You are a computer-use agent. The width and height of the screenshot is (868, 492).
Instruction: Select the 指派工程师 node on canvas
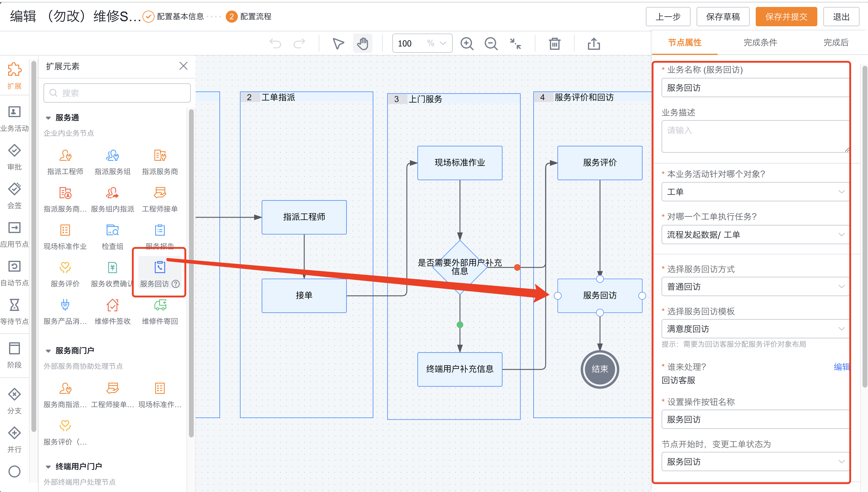click(304, 217)
